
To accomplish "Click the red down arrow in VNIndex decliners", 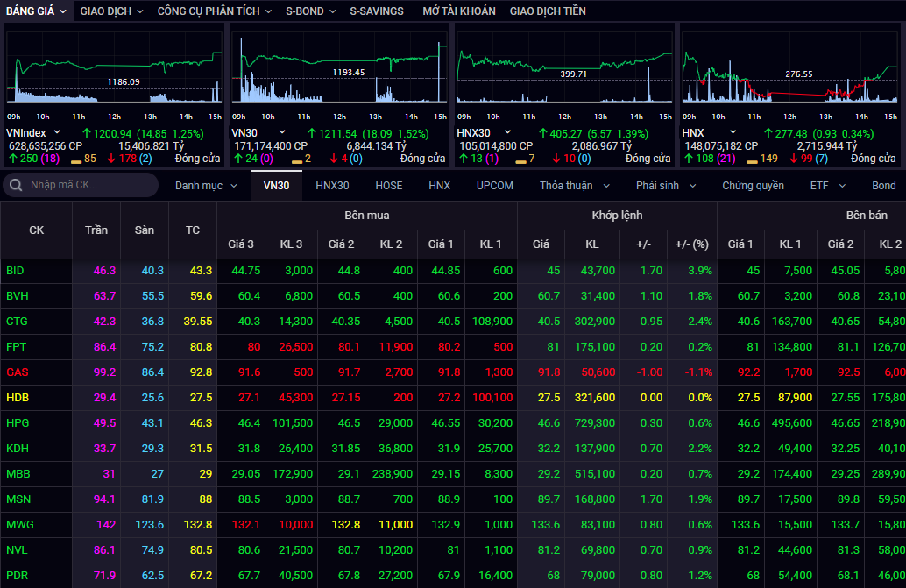I will coord(111,159).
